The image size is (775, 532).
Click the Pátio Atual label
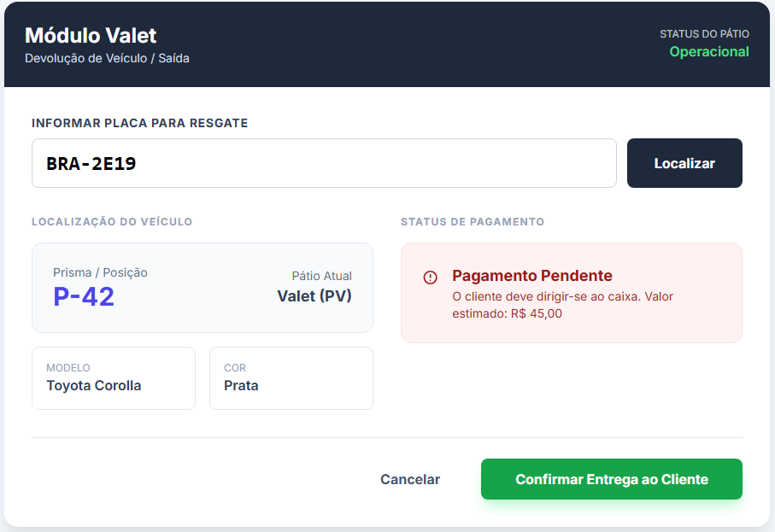[321, 276]
